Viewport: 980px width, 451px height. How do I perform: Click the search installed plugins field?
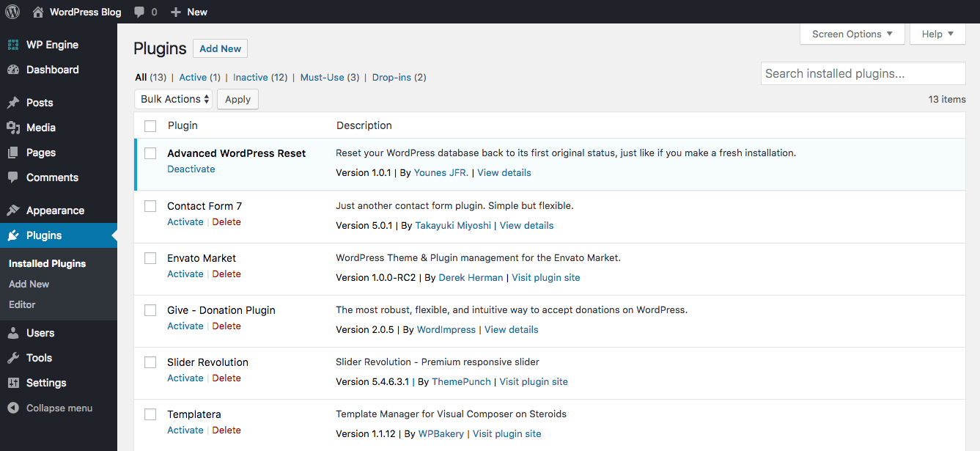[x=863, y=73]
